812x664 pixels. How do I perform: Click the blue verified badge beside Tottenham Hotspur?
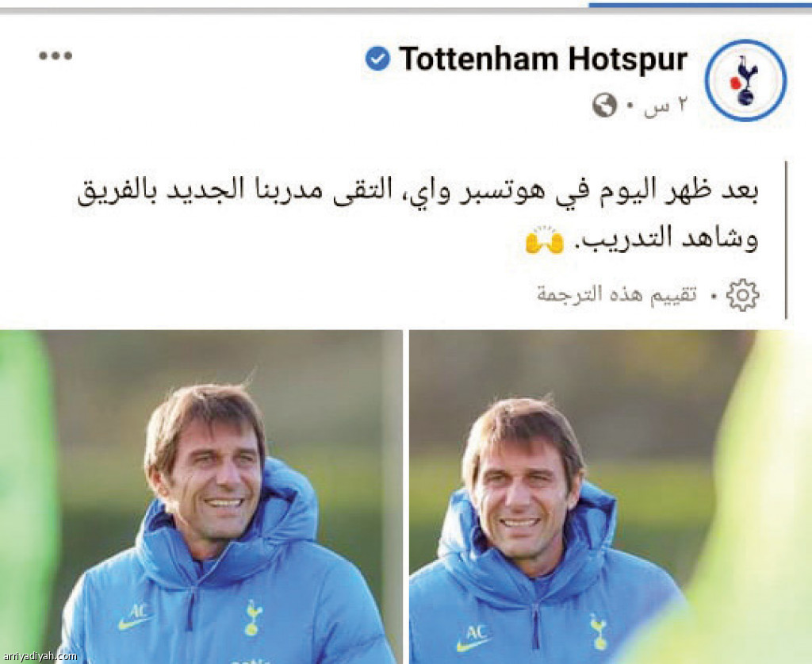(377, 59)
